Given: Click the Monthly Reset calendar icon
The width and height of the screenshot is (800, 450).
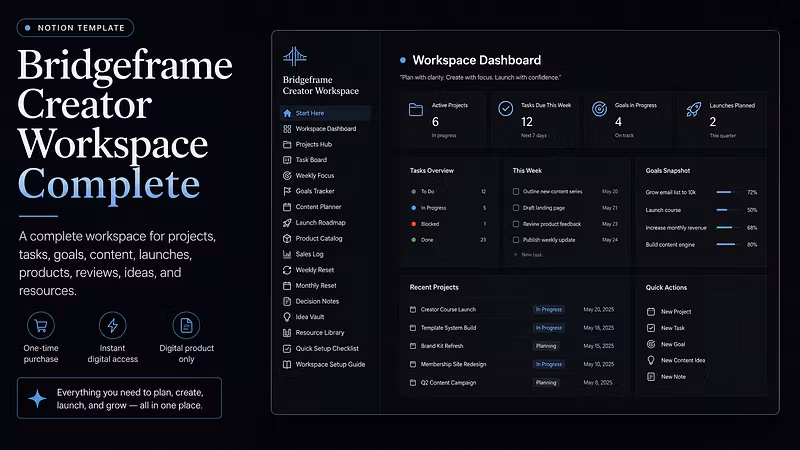Looking at the screenshot, I should pyautogui.click(x=287, y=286).
